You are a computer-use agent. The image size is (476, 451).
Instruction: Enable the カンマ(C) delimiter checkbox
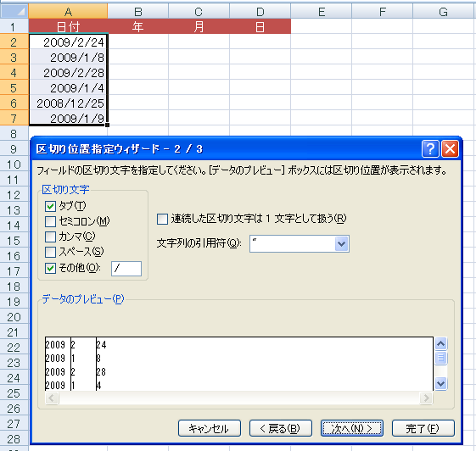click(x=50, y=237)
